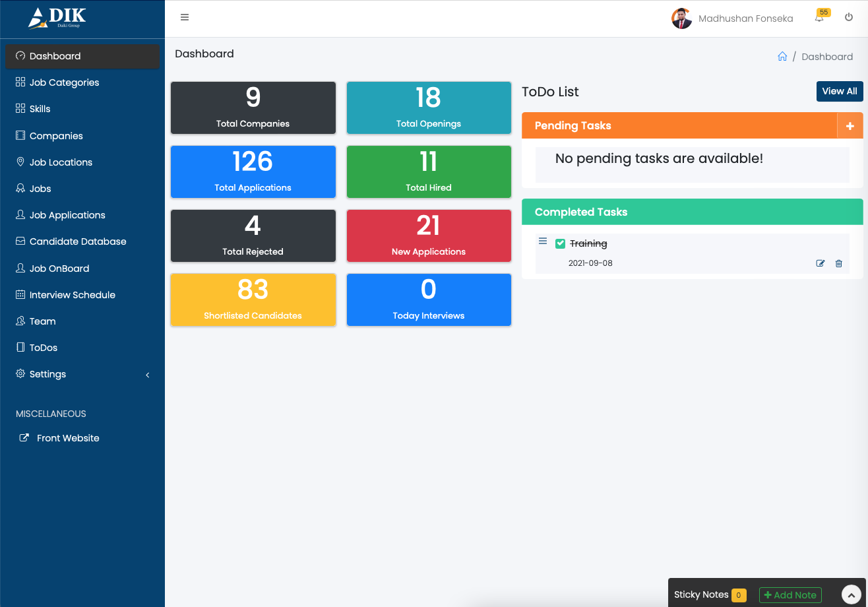Edit the Training task with pencil icon
This screenshot has height=607, width=868.
coord(821,263)
